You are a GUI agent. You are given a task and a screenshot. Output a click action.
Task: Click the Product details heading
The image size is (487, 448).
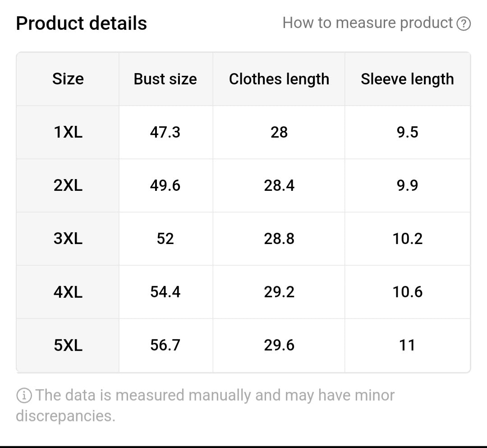(81, 23)
